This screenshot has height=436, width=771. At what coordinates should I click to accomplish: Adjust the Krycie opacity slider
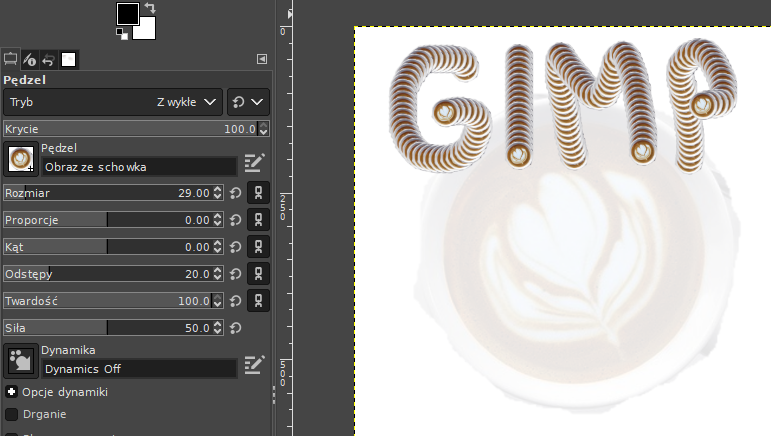(130, 129)
